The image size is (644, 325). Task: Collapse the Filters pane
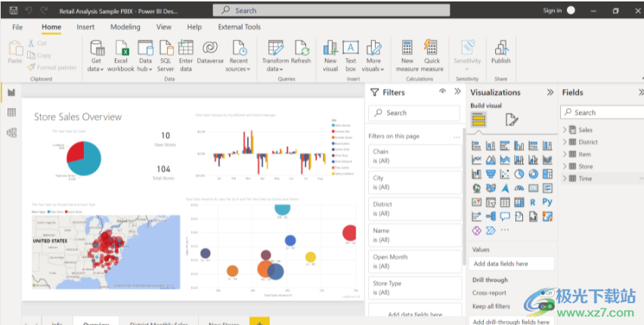[457, 91]
